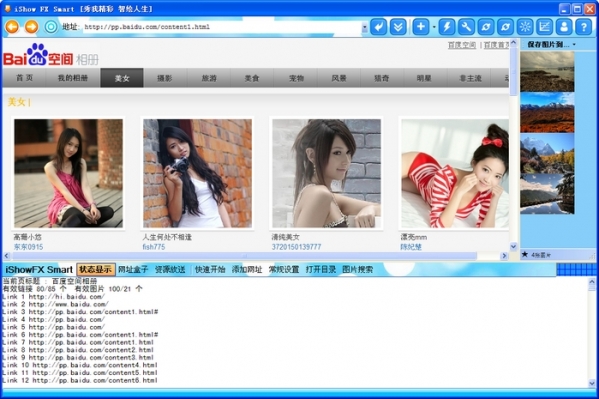This screenshot has height=399, width=599.
Task: Click the double down chevron toolbar icon
Action: pos(398,27)
